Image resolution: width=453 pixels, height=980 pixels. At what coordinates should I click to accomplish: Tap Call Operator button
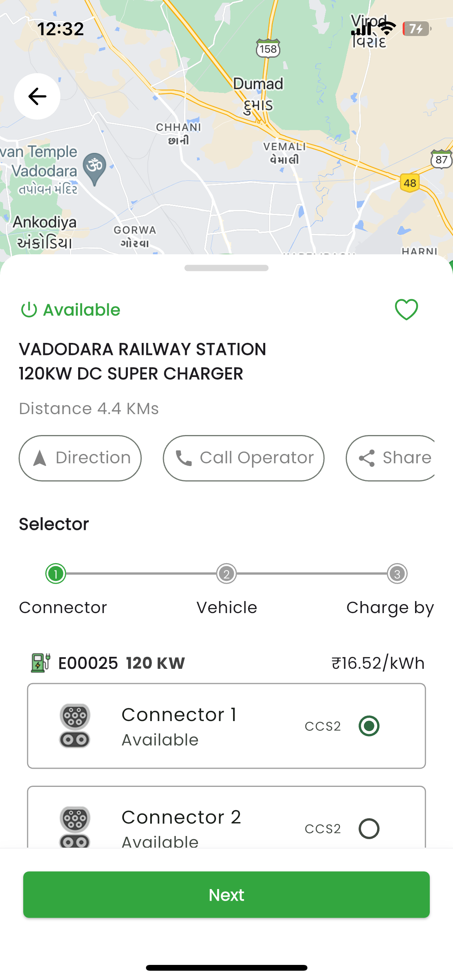point(244,458)
